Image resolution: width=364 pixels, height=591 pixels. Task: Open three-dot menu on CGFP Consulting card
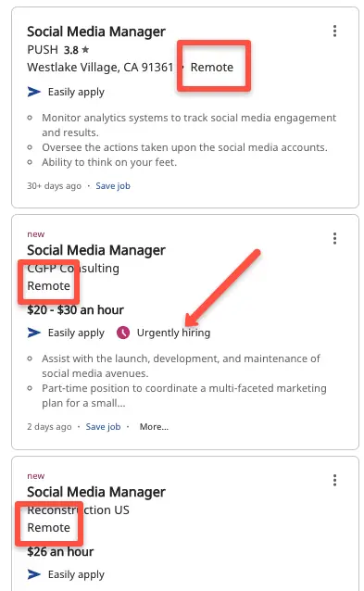[334, 239]
